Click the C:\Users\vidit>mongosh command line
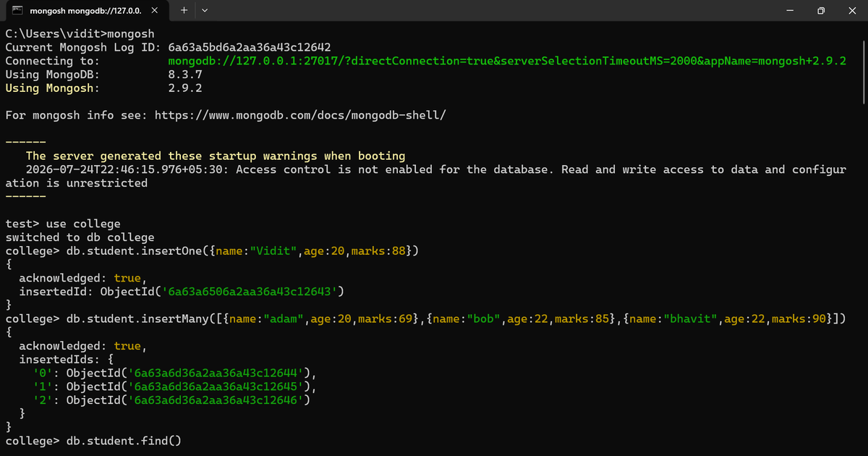The image size is (868, 456). pos(79,34)
